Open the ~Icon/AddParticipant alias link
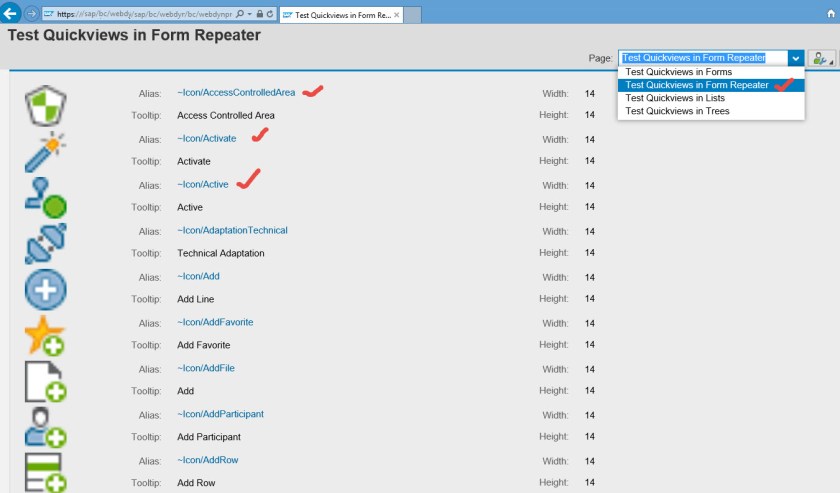The image size is (840, 493). tap(221, 414)
